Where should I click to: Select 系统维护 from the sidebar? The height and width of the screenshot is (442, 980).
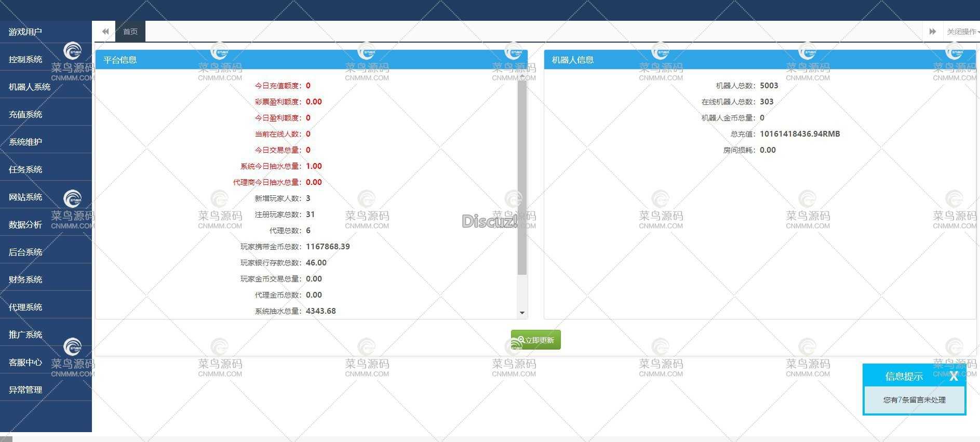[25, 142]
